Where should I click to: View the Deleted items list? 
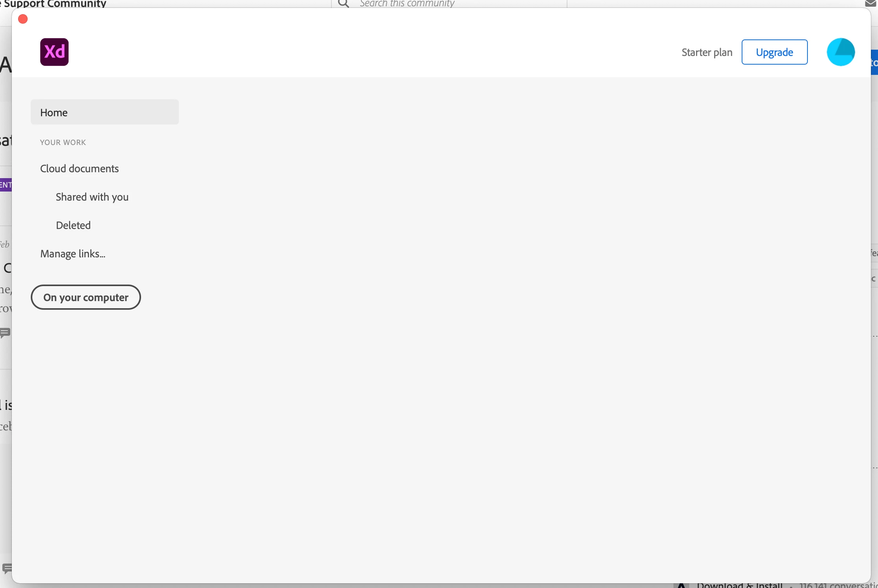(x=73, y=225)
